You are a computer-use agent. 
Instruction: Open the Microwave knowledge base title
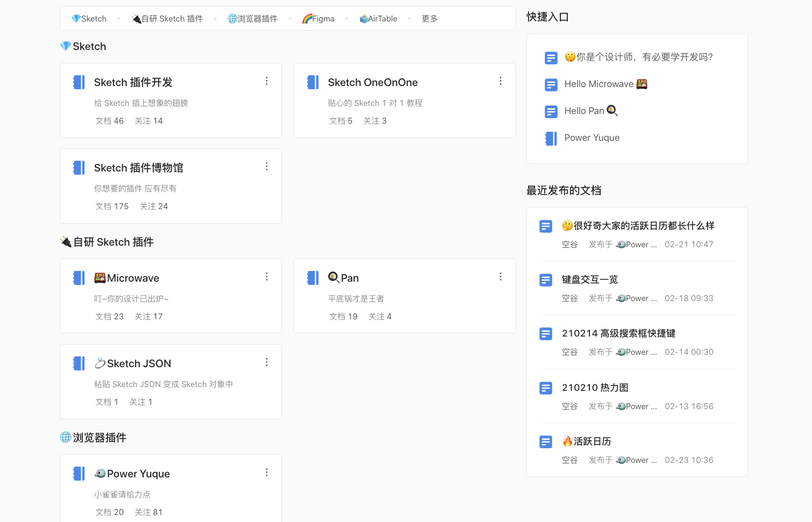[127, 278]
